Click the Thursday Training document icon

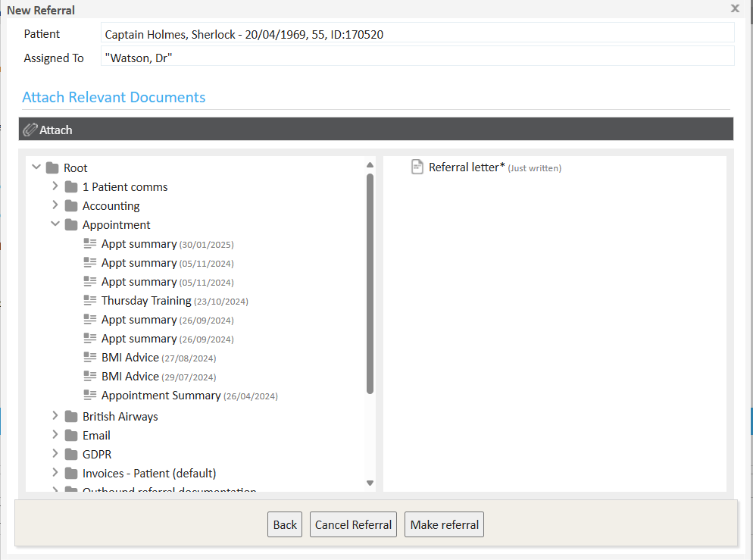(90, 301)
